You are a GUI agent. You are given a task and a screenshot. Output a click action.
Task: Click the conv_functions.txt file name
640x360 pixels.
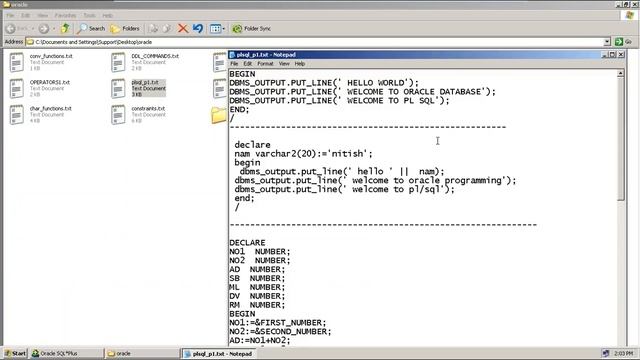51,56
